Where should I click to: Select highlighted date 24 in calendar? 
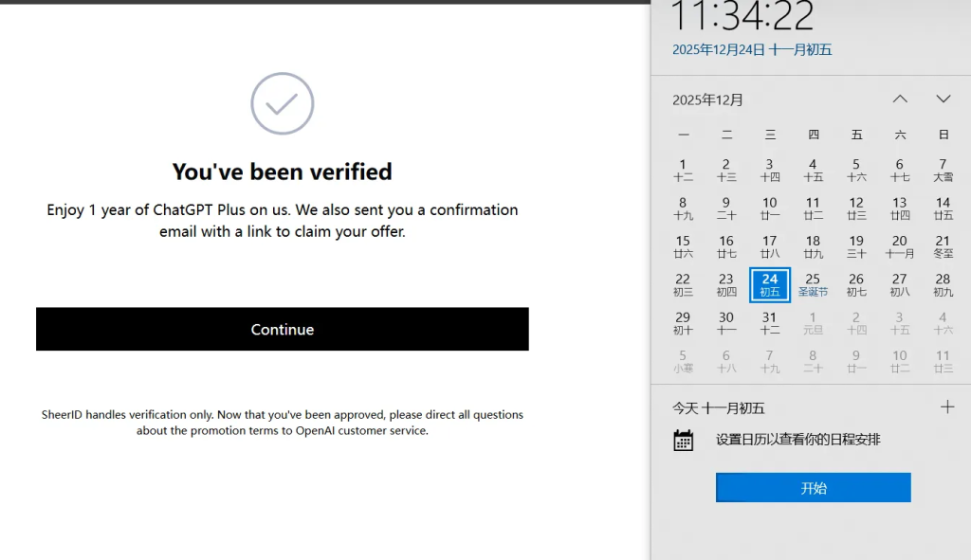pyautogui.click(x=769, y=284)
